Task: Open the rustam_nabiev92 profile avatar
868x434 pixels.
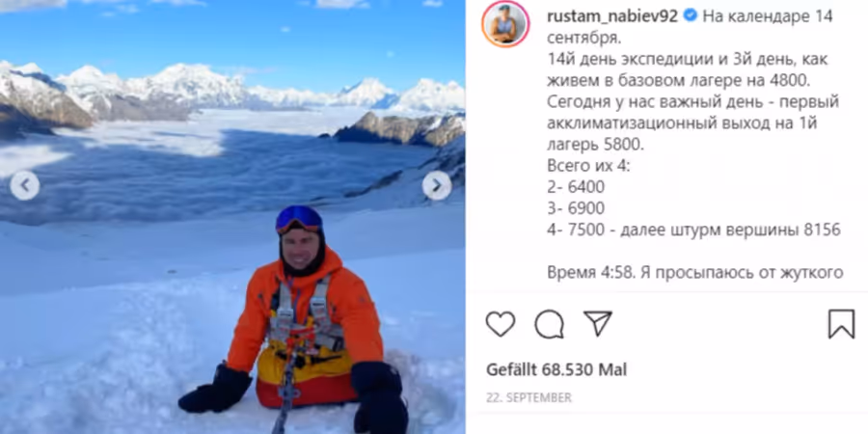Action: 506,24
